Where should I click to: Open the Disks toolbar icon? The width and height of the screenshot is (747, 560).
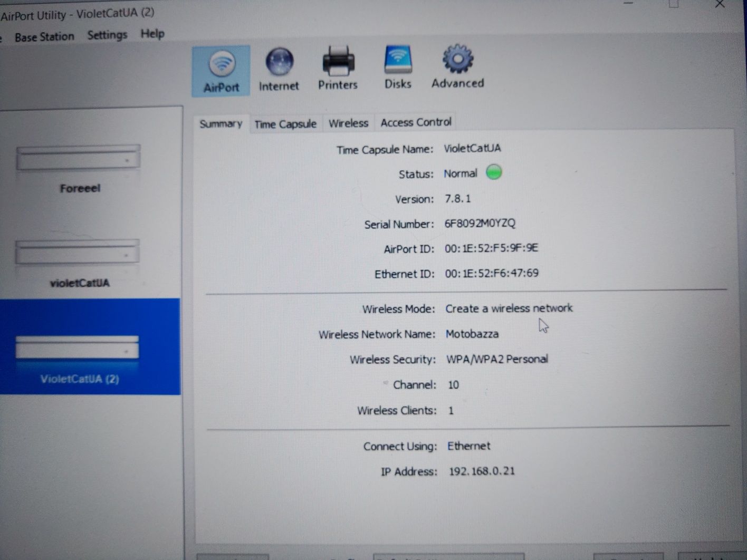coord(397,67)
